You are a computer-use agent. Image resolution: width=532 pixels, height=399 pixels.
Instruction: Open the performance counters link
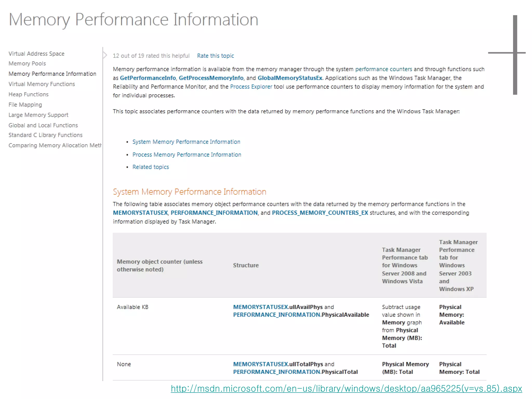(383, 69)
